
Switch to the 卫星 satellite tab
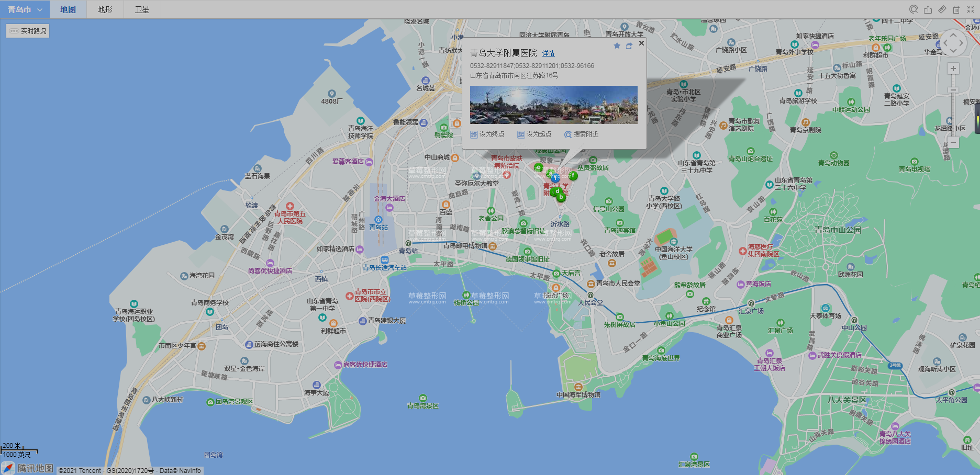point(142,9)
